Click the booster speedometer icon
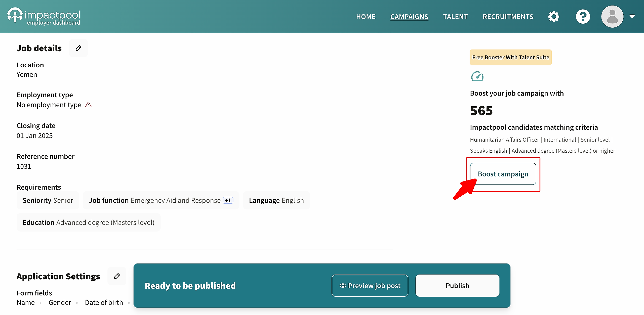This screenshot has height=315, width=644. point(477,76)
